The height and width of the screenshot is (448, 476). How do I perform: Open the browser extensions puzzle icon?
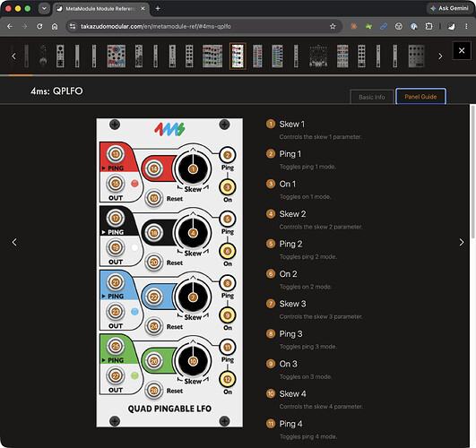[x=428, y=26]
